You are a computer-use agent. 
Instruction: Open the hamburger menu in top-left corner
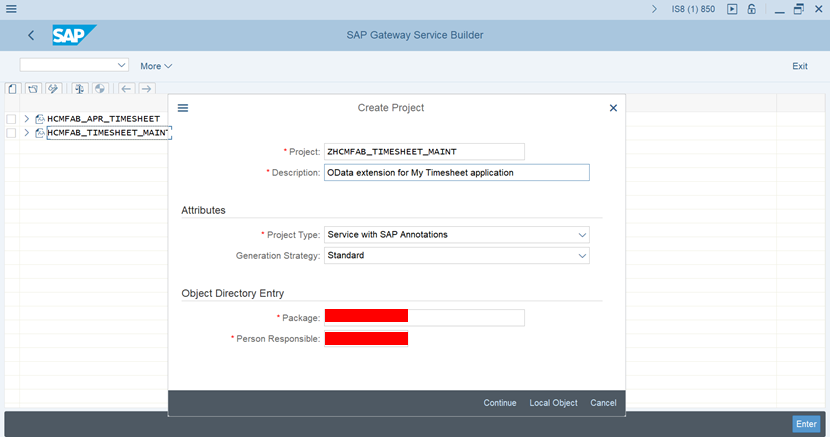[11, 9]
